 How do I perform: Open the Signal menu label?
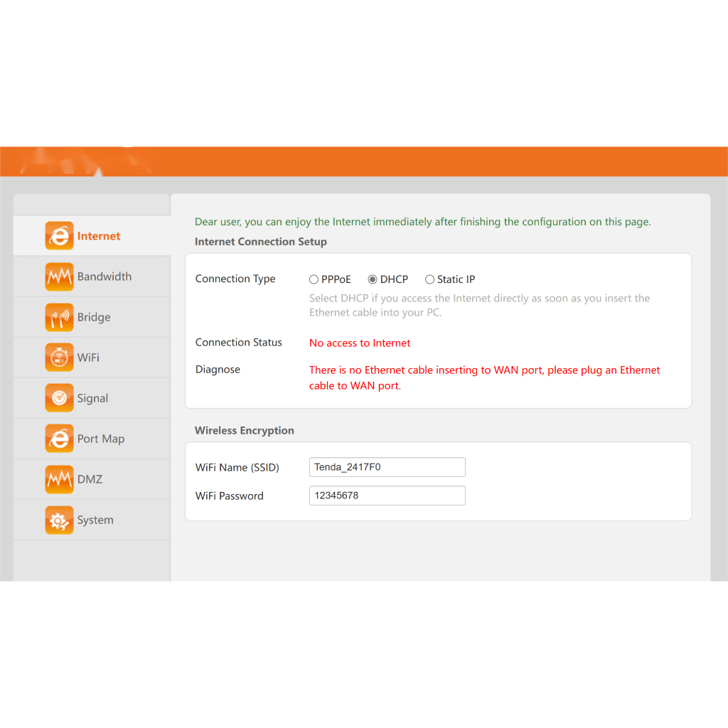(x=92, y=398)
